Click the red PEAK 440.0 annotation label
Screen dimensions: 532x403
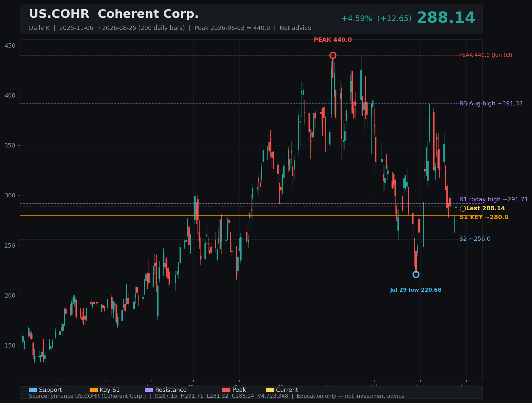coord(333,40)
